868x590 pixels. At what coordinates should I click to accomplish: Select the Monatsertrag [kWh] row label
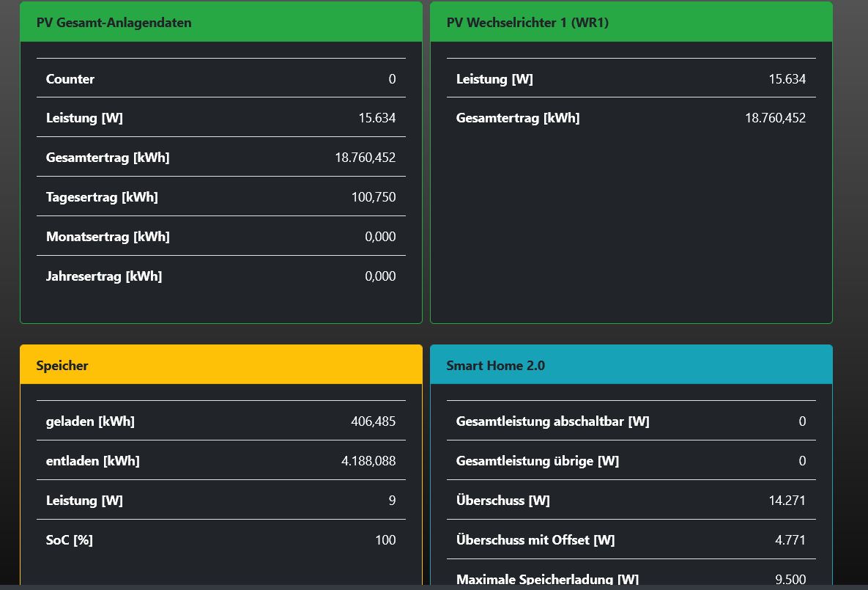[x=108, y=237]
